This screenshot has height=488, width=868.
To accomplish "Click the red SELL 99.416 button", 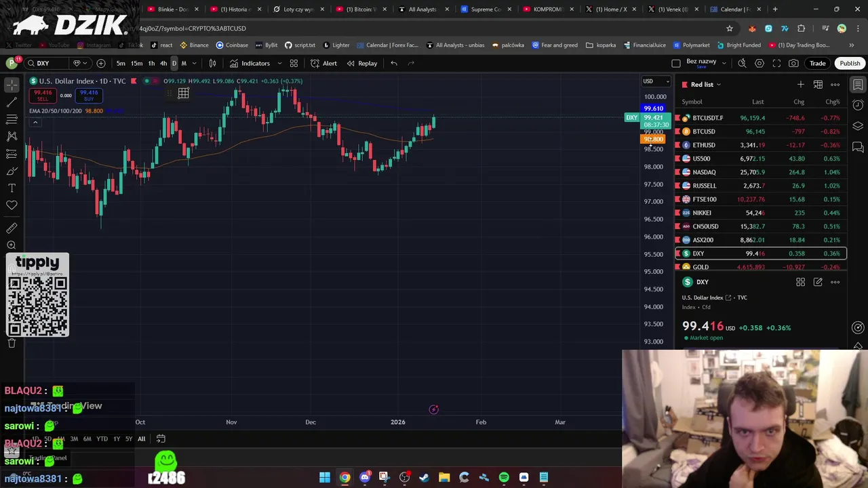I will tap(43, 96).
